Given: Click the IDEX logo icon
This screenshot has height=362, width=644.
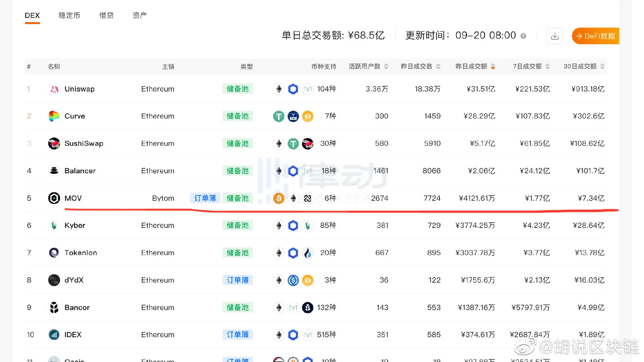Looking at the screenshot, I should pyautogui.click(x=54, y=335).
